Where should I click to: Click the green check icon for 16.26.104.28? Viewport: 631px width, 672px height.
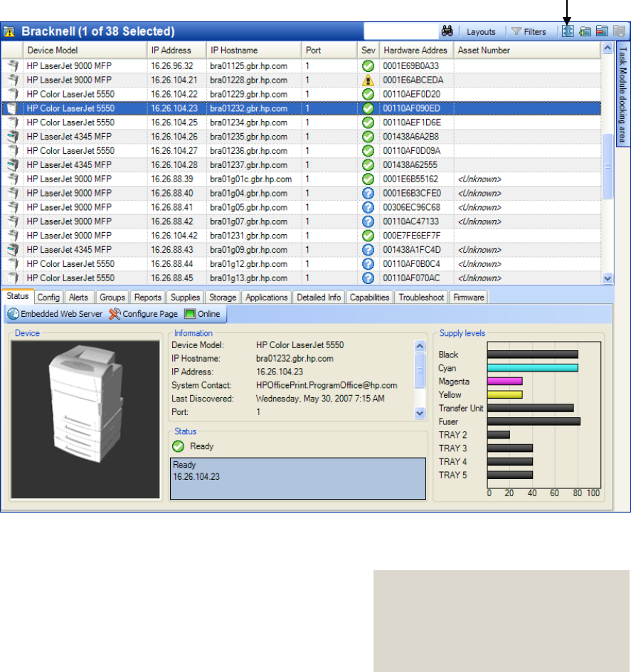(368, 165)
